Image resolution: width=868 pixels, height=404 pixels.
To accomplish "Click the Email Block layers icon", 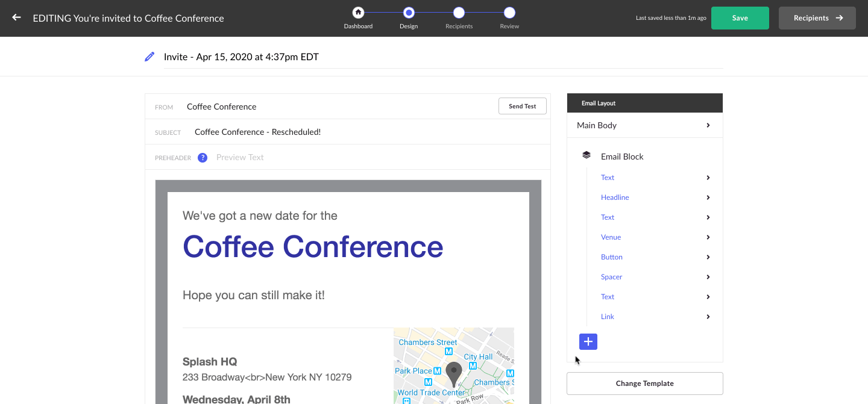I will (x=587, y=155).
